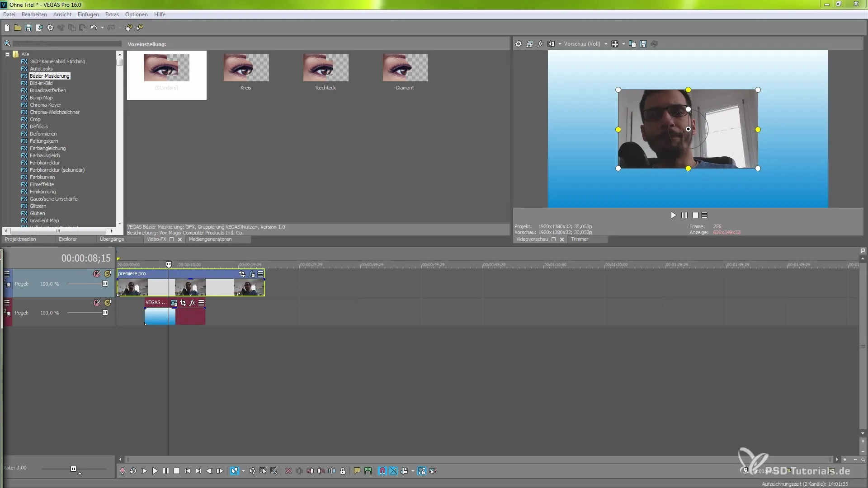Screen dimensions: 868x488
Task: Stop playback in bottom transport bar
Action: [177, 471]
